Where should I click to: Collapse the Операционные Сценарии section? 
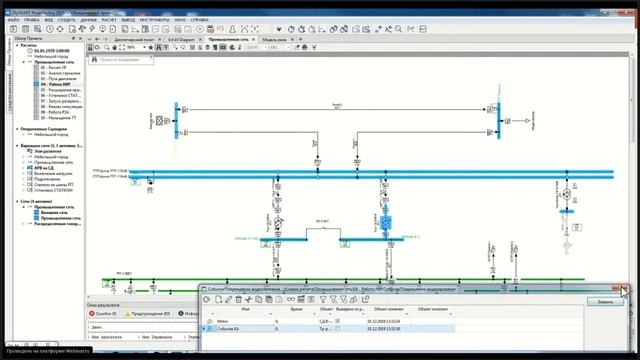17,129
